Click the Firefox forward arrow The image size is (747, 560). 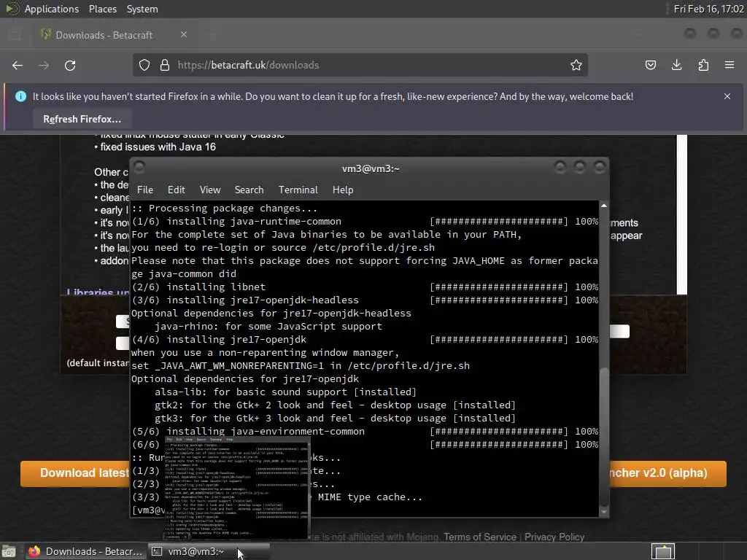point(44,65)
